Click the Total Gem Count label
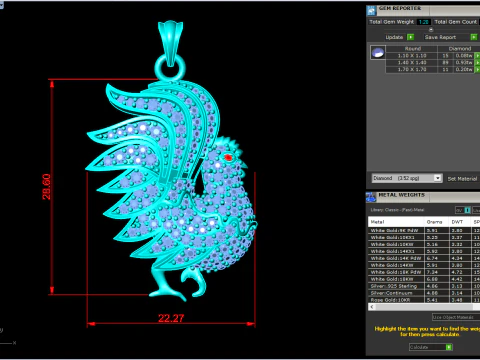This screenshot has width=480, height=360. (x=455, y=22)
